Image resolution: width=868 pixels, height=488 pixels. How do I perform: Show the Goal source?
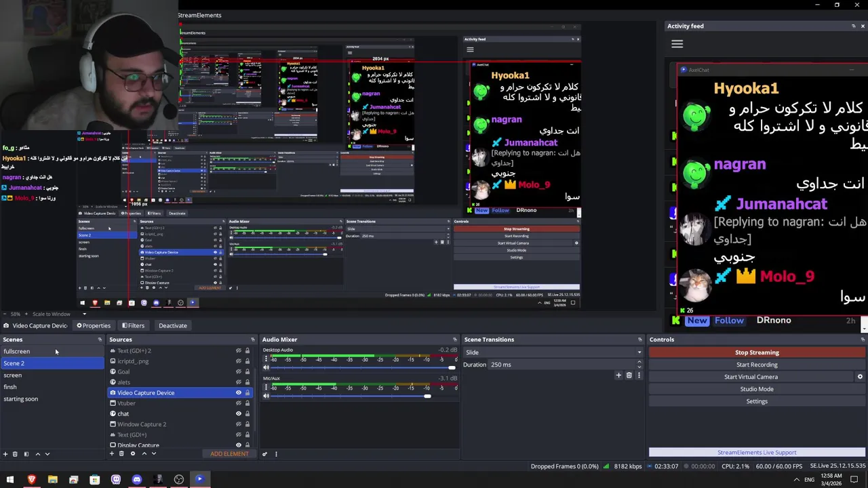click(x=238, y=372)
